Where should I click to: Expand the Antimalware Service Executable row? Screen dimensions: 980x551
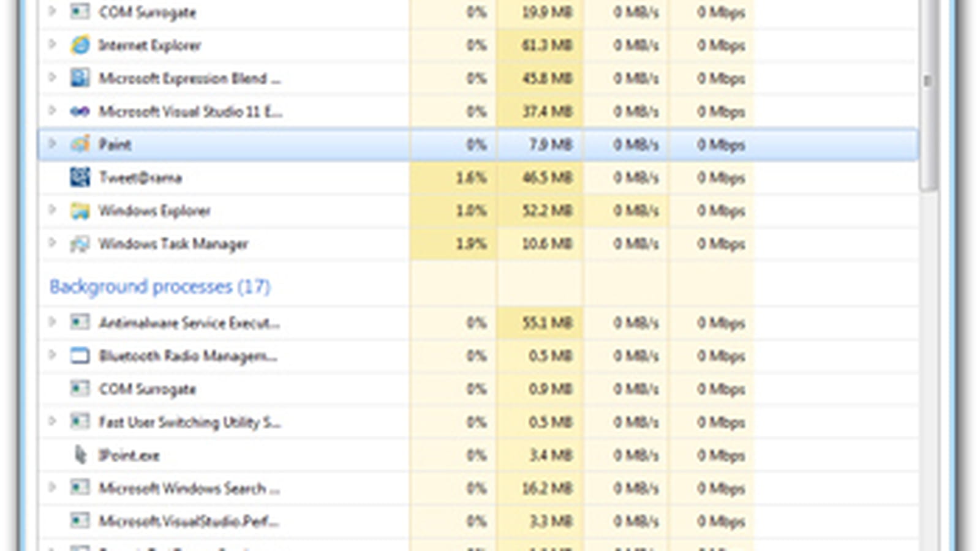point(53,322)
